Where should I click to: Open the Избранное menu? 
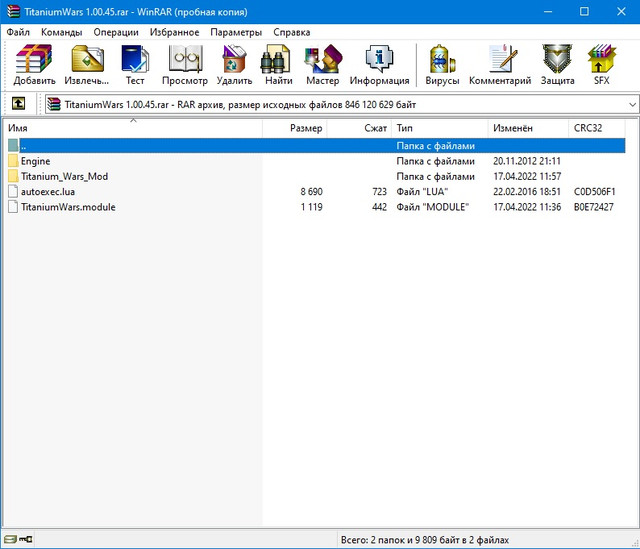174,32
